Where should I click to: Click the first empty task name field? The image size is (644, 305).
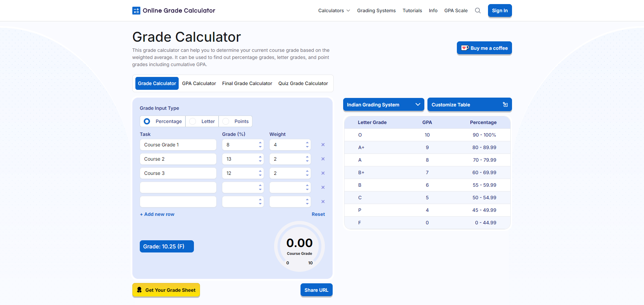point(178,187)
